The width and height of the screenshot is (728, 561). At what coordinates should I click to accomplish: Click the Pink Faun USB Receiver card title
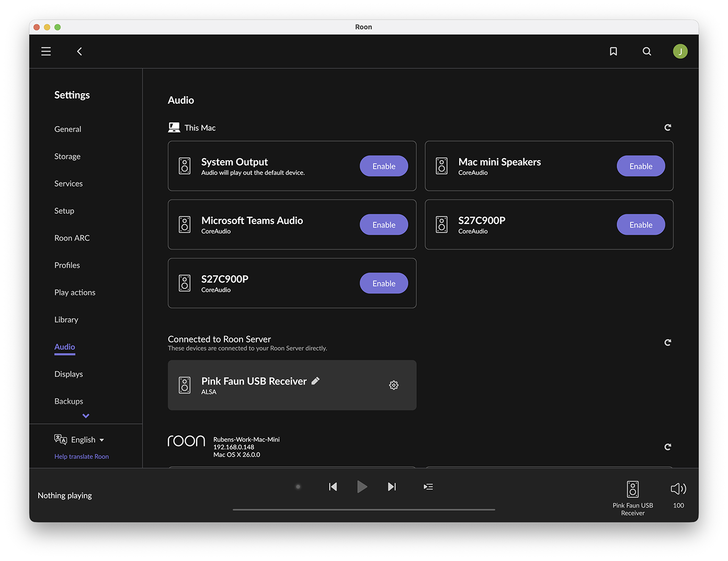click(x=254, y=381)
